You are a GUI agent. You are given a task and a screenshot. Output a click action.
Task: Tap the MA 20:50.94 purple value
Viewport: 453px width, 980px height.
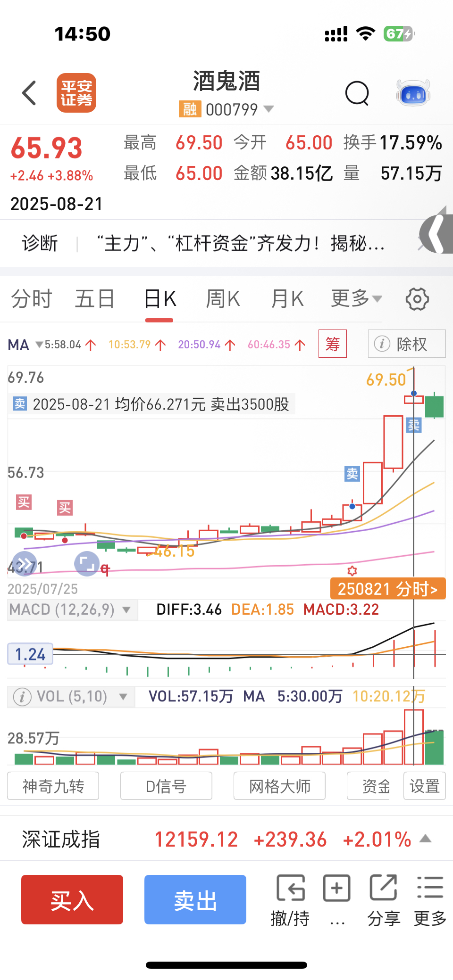point(199,345)
